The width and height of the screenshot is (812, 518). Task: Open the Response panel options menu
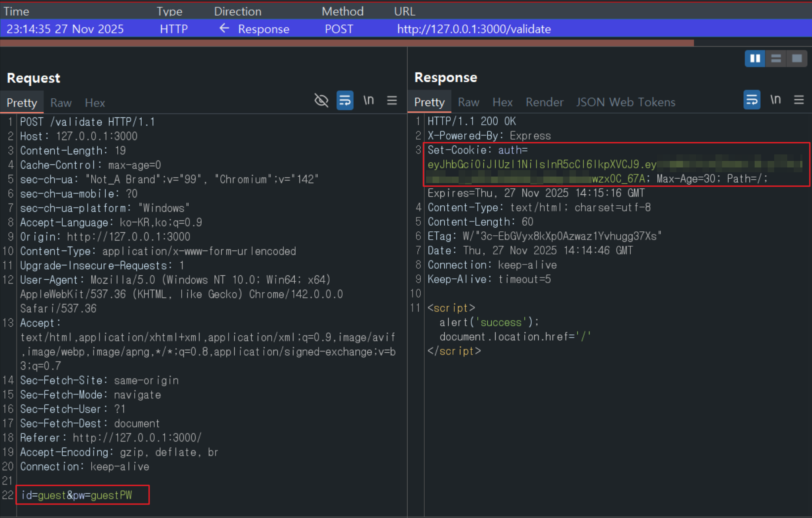799,100
